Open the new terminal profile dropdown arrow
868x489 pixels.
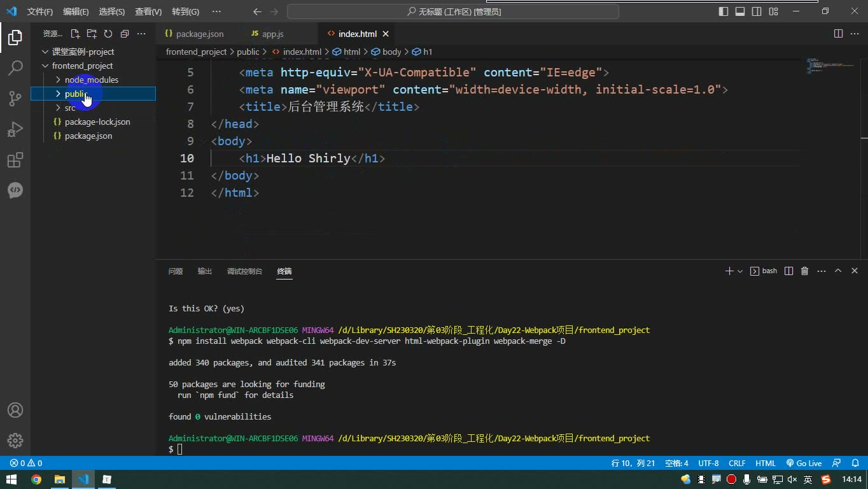coord(740,271)
